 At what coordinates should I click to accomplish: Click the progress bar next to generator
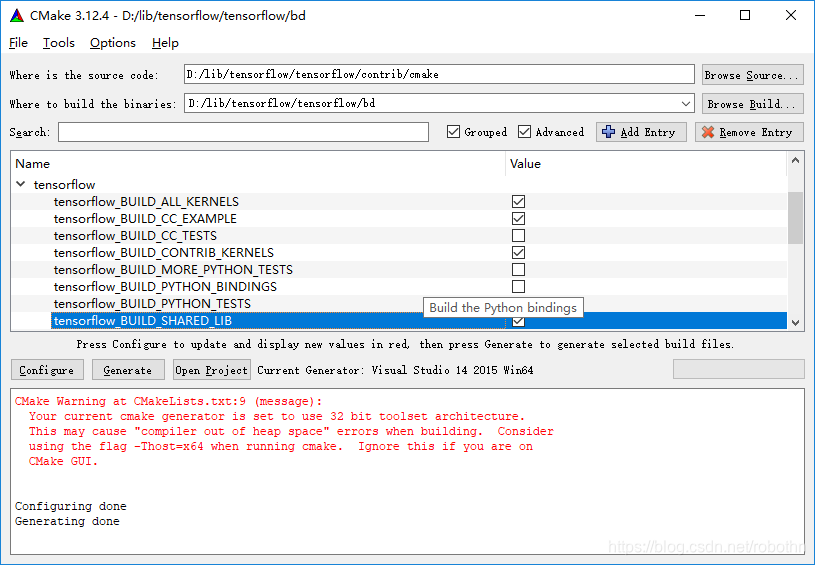point(739,370)
